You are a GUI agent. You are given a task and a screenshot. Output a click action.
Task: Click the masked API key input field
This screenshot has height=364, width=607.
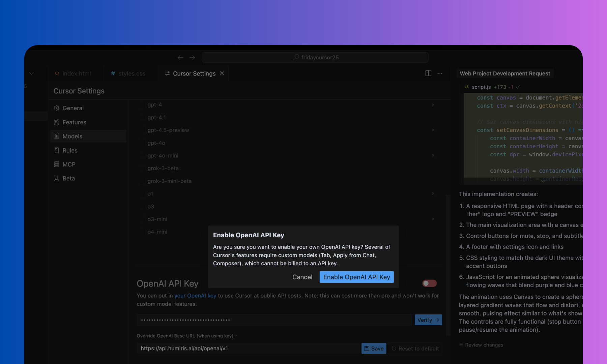click(274, 320)
